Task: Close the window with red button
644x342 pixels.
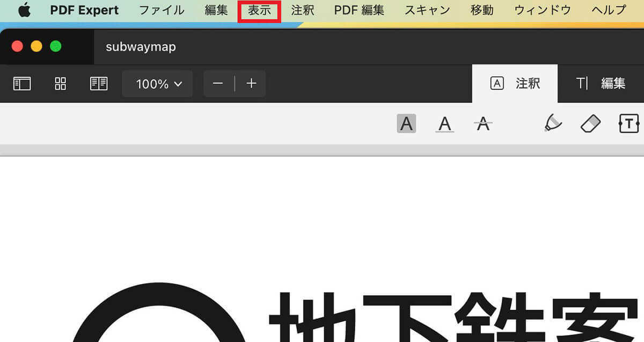Action: (x=17, y=46)
